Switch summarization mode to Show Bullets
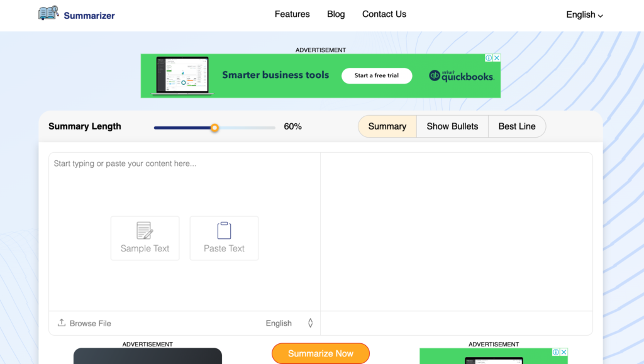Viewport: 644px width, 364px height. [452, 126]
